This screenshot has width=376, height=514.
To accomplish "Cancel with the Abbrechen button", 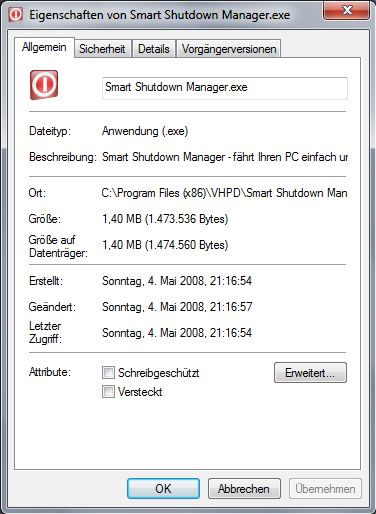I will [x=244, y=489].
